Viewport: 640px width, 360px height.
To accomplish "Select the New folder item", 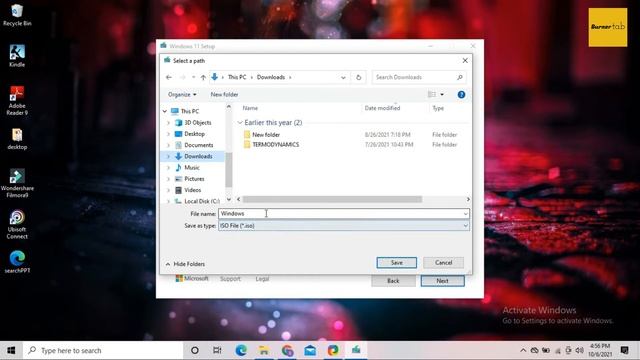I will 266,135.
